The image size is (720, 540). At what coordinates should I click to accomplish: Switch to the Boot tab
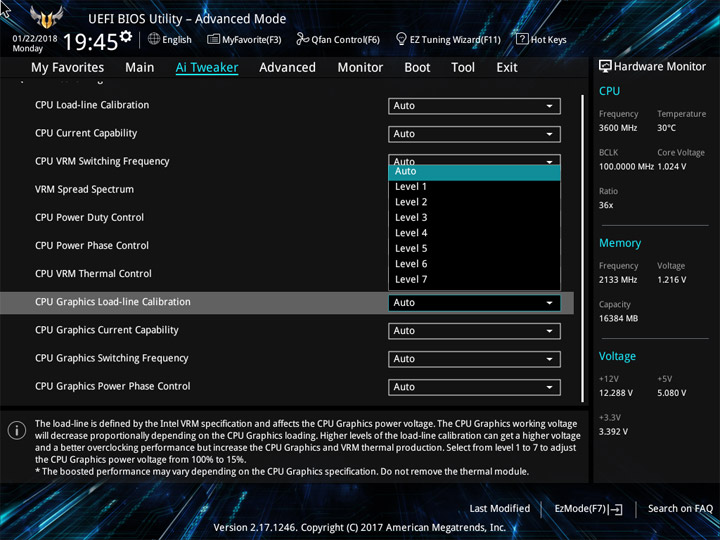click(x=417, y=68)
